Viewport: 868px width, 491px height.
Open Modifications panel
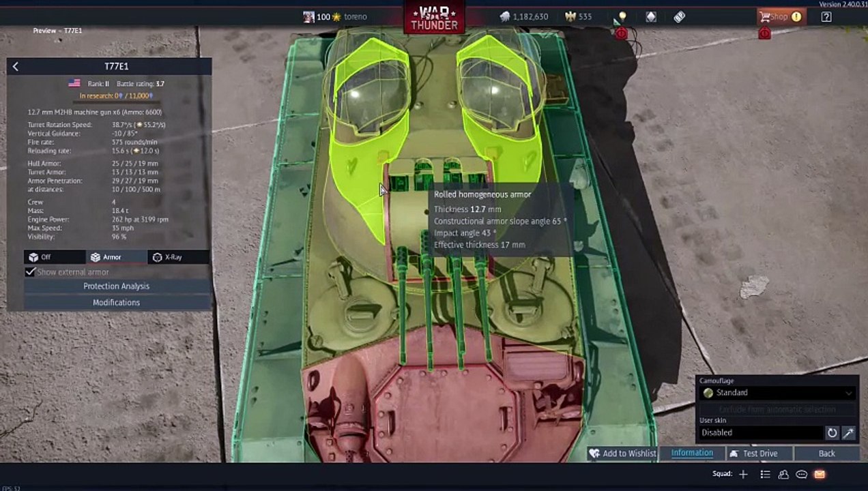[116, 303]
